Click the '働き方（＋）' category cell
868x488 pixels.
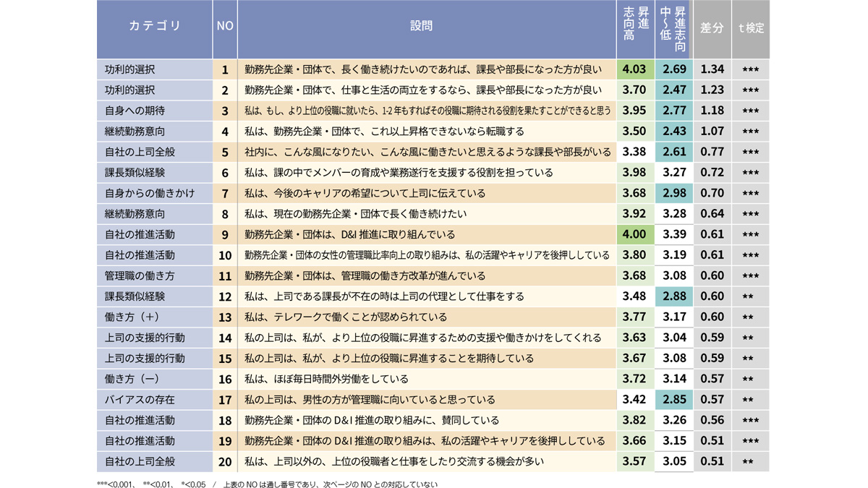(155, 317)
